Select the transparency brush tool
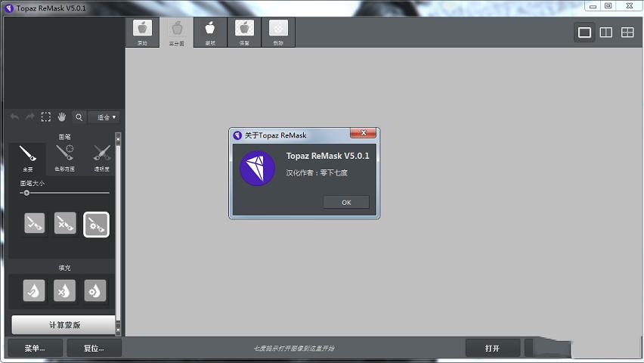 click(101, 158)
